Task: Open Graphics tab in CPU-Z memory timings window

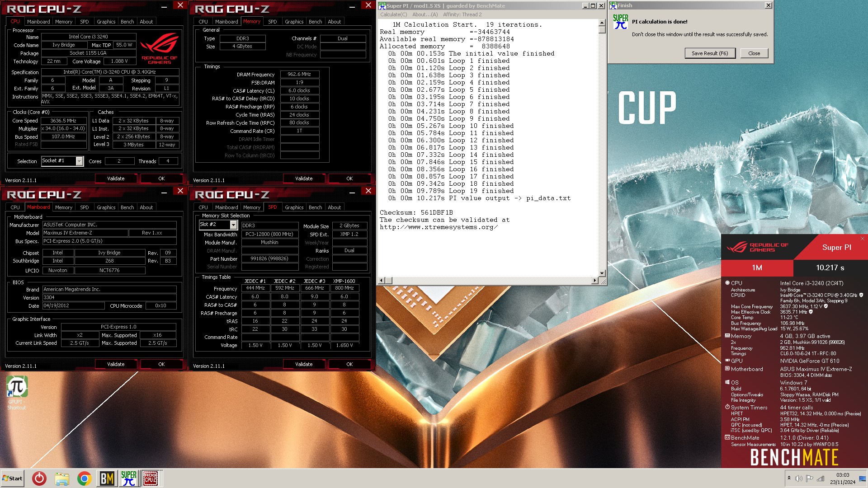Action: 294,22
